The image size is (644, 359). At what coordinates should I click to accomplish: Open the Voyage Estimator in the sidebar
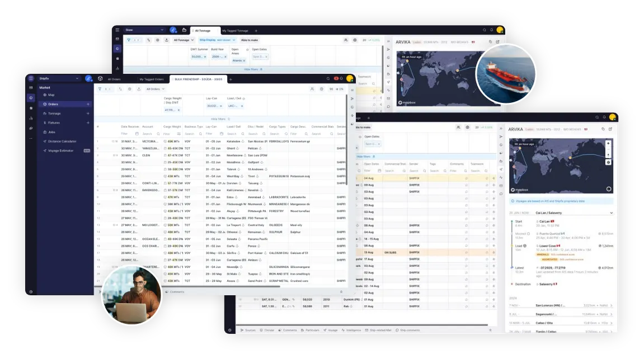click(x=62, y=150)
